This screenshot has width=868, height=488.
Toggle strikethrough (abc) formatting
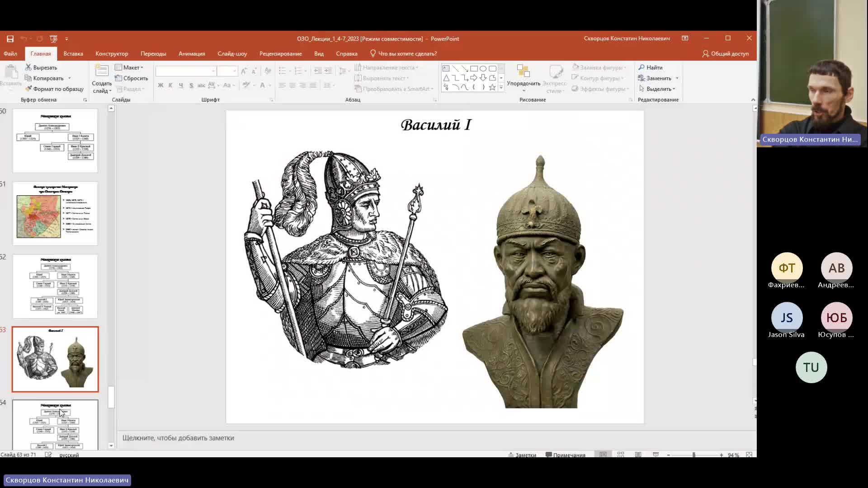pos(201,85)
